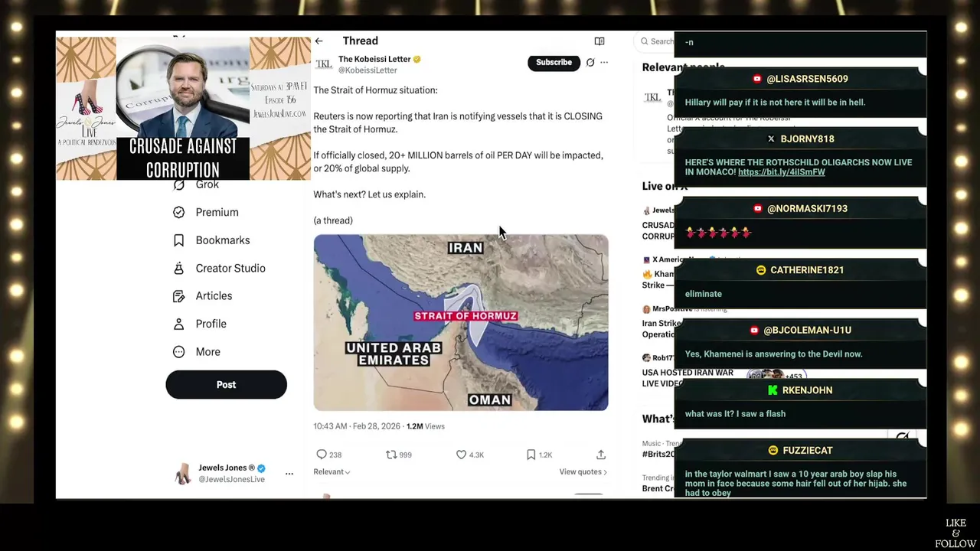
Task: Open the post's three-dot more menu
Action: point(604,63)
